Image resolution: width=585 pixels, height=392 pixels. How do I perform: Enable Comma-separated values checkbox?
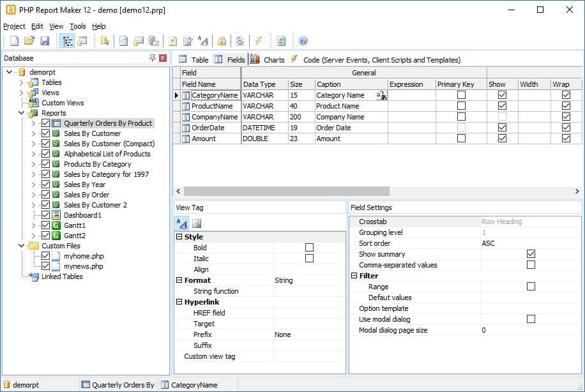[x=531, y=265]
